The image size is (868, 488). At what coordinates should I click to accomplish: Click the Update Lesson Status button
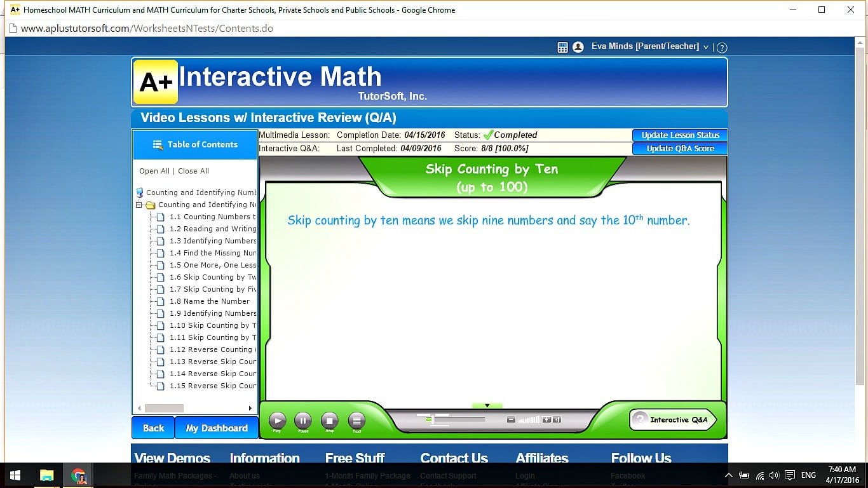(x=679, y=135)
